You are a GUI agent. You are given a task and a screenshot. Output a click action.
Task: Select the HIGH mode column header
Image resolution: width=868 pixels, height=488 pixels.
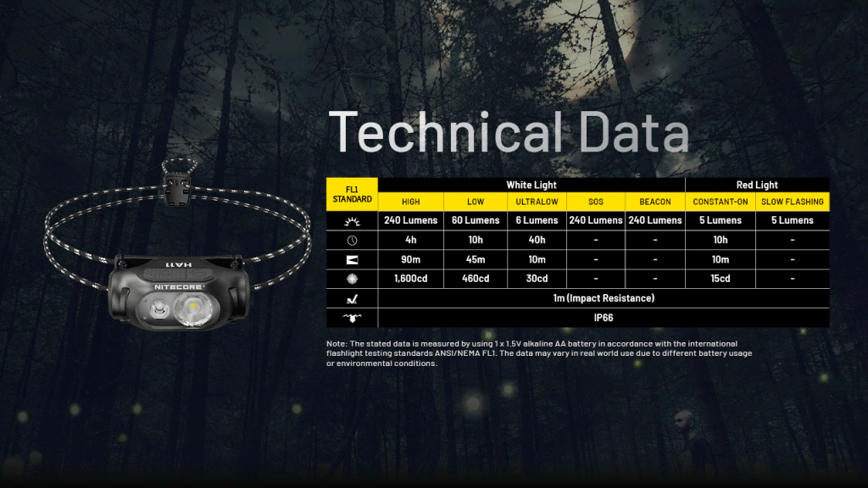[x=410, y=202]
